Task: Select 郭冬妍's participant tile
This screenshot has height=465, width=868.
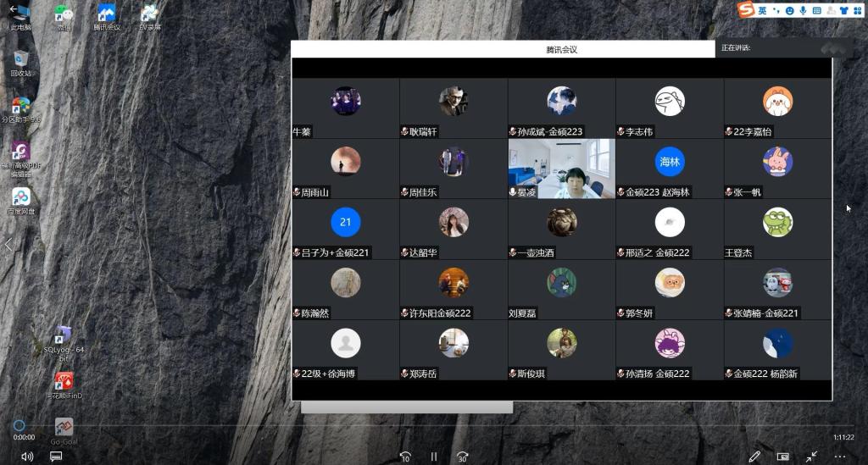Action: coord(670,290)
